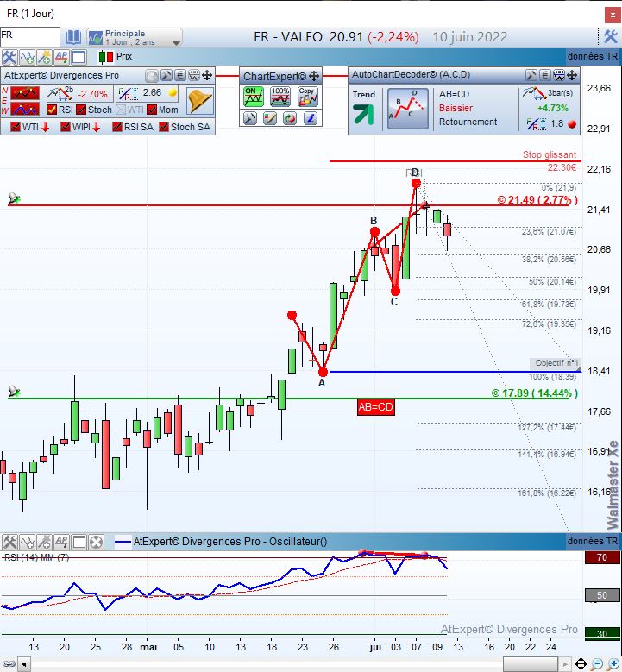Click the Stop glissant label
Image resolution: width=622 pixels, height=672 pixels.
coord(550,154)
